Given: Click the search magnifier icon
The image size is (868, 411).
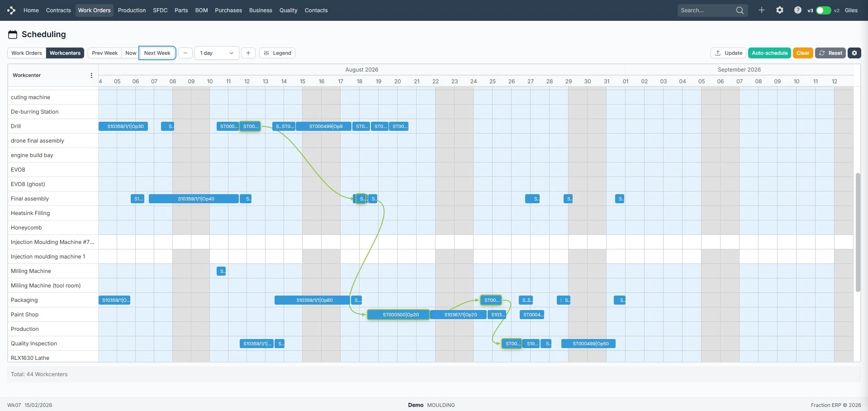Looking at the screenshot, I should (x=740, y=10).
